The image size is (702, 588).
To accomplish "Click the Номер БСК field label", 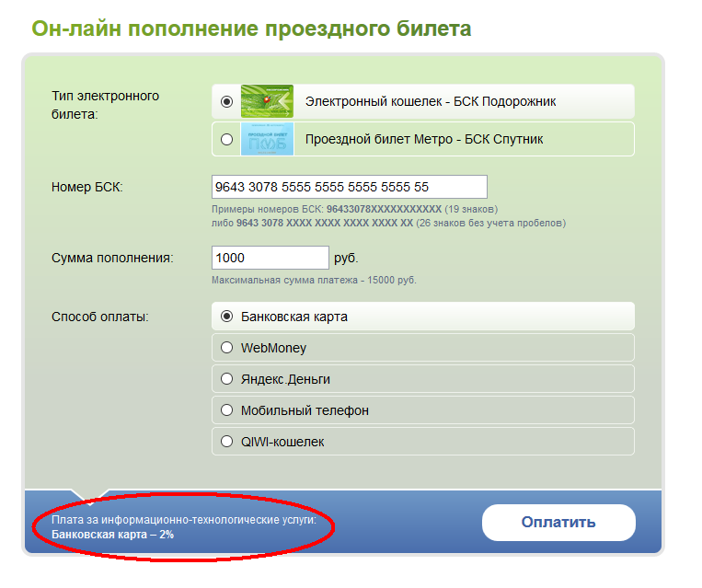I will 87,187.
